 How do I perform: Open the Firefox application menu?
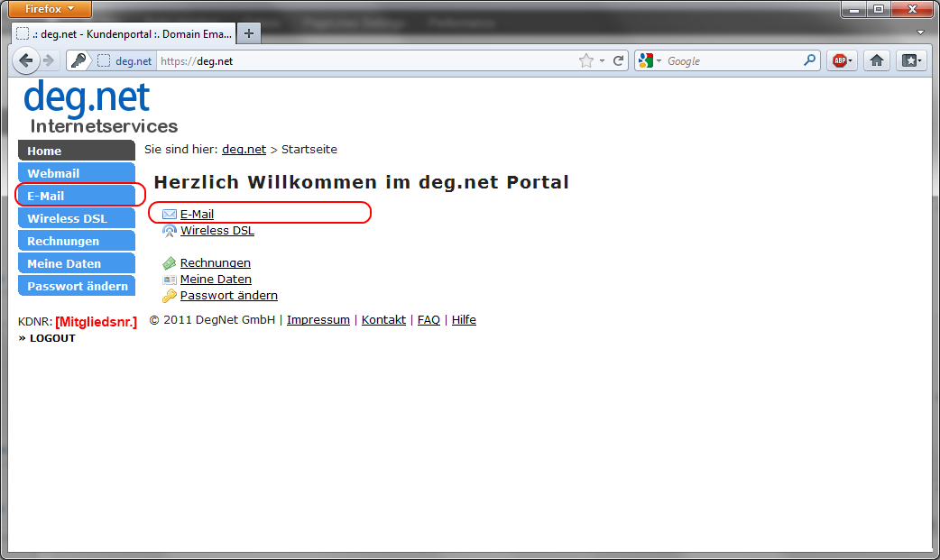[x=51, y=9]
